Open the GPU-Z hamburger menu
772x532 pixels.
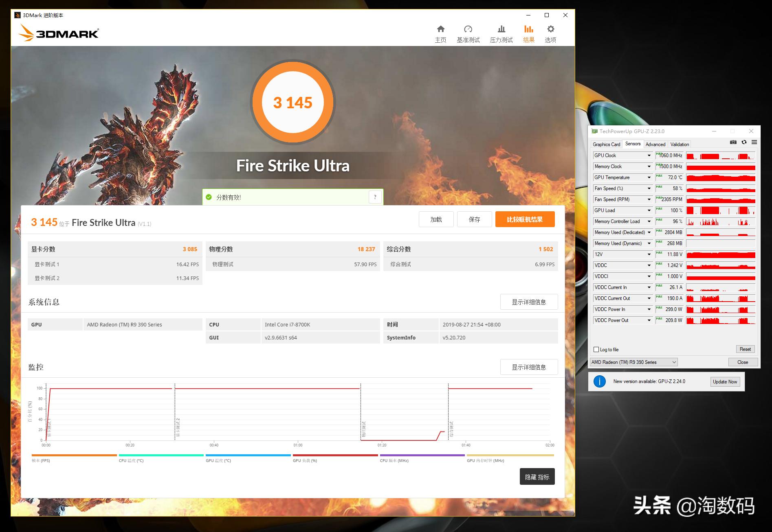(x=754, y=142)
